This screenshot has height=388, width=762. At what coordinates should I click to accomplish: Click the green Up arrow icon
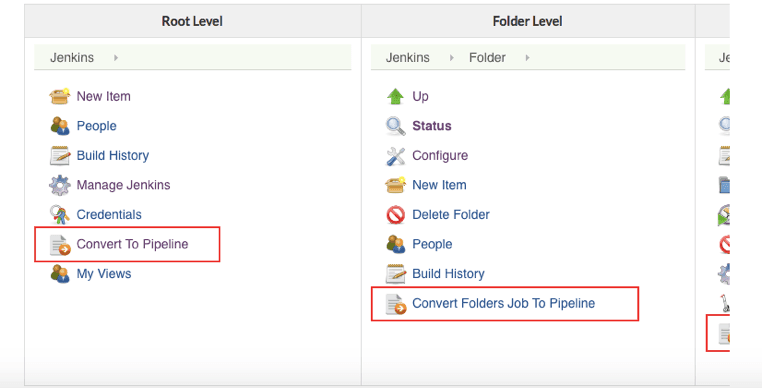tap(396, 96)
